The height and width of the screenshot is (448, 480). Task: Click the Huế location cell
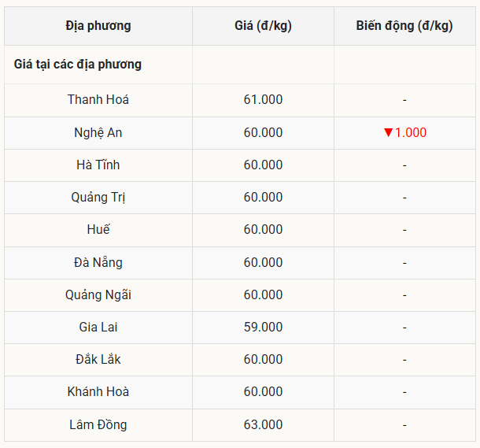[x=98, y=230]
